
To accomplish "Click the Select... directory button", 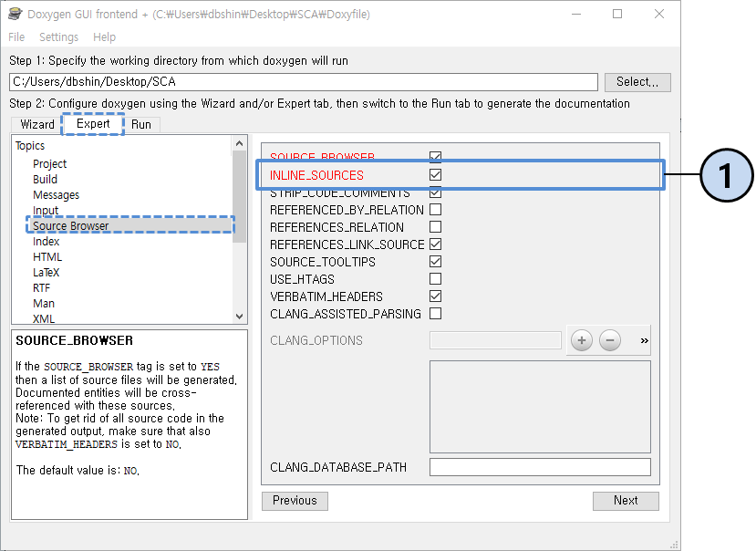I will point(637,82).
